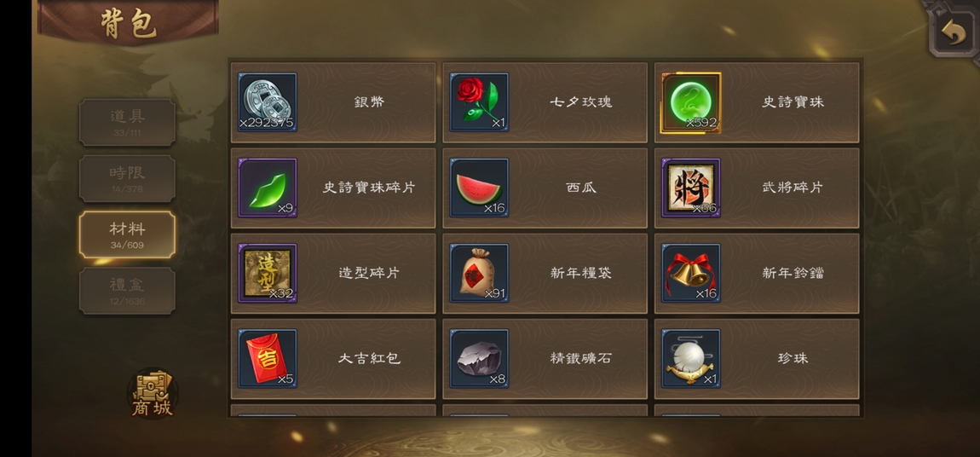
Task: Tap the 精鐵礦石 iron ore icon
Action: [x=480, y=359]
